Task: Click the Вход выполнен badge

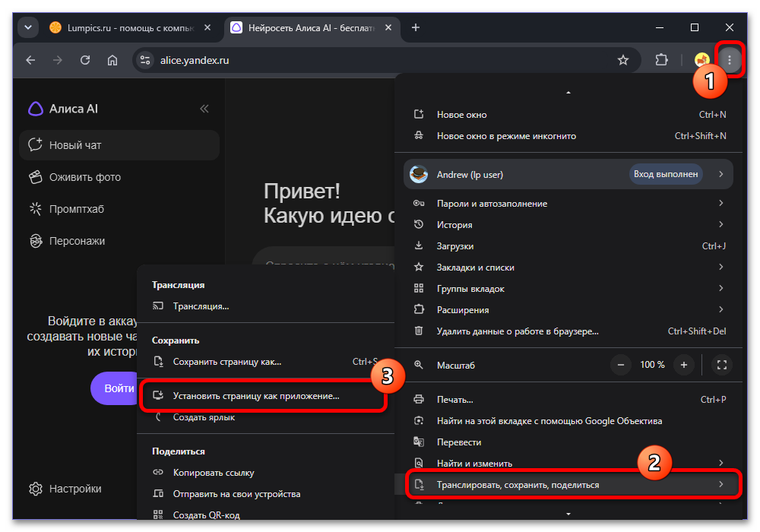Action: pyautogui.click(x=666, y=174)
